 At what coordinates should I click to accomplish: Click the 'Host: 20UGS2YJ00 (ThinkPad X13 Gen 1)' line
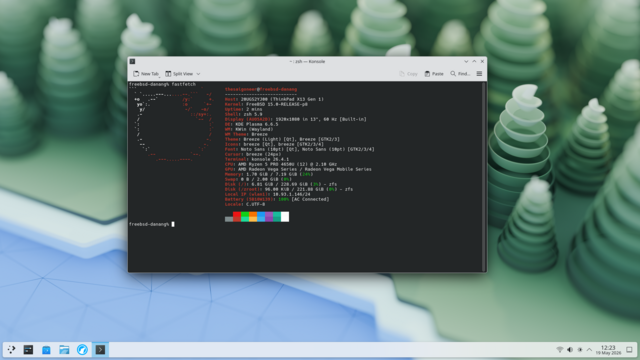coord(274,99)
